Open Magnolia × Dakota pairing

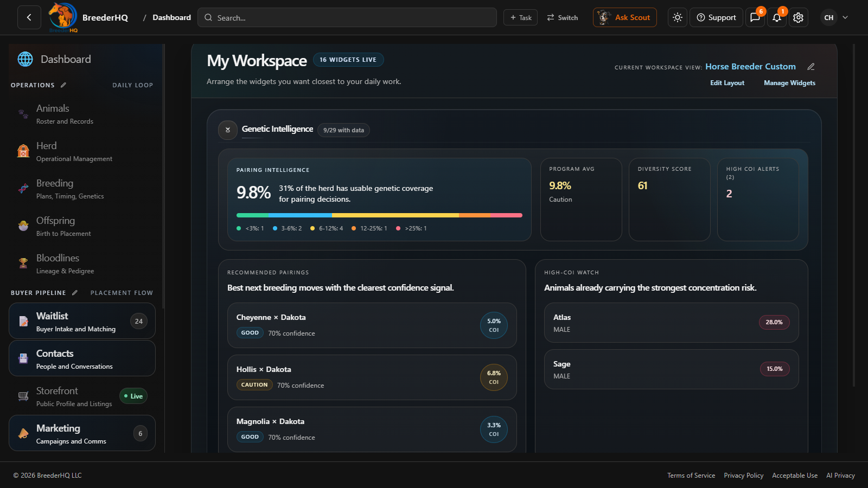click(372, 429)
